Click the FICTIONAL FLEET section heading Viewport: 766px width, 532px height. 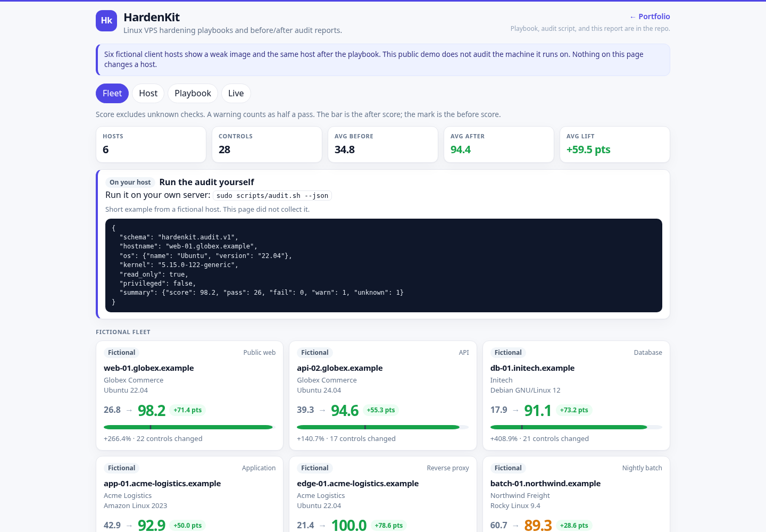(x=123, y=332)
